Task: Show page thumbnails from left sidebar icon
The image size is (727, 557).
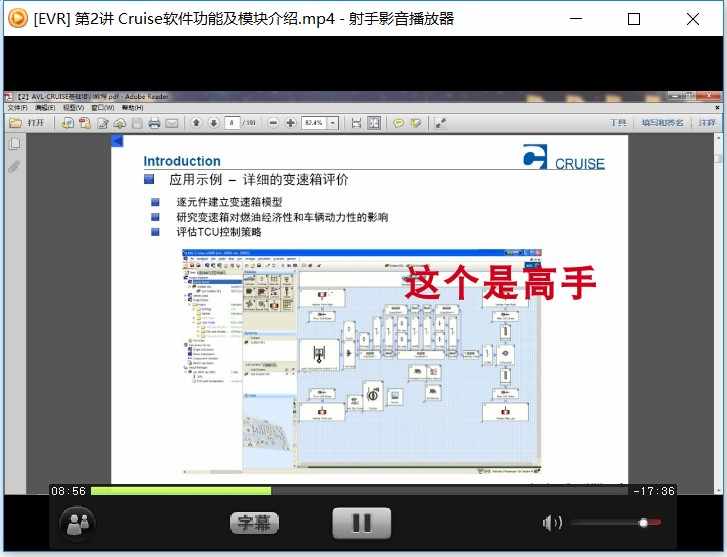Action: (x=14, y=144)
